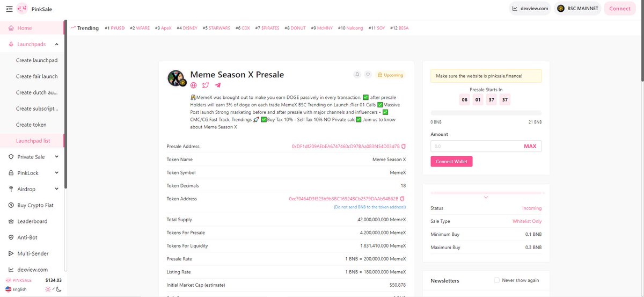Click the Home icon in the sidebar

(x=11, y=28)
